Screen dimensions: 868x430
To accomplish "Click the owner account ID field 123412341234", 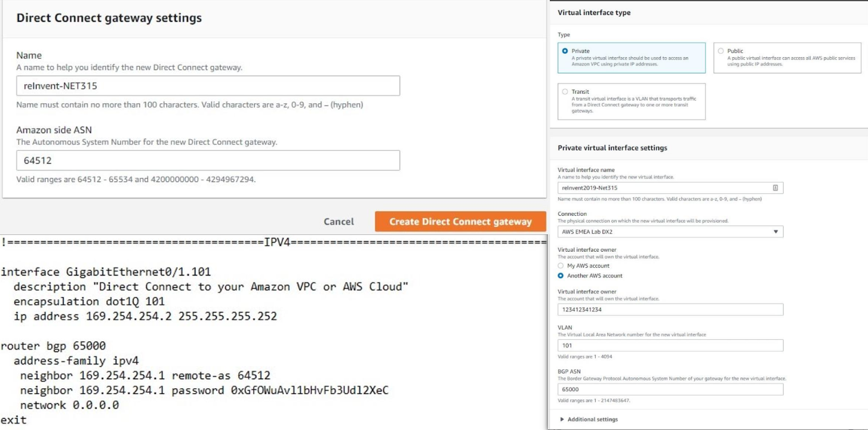I will point(670,310).
